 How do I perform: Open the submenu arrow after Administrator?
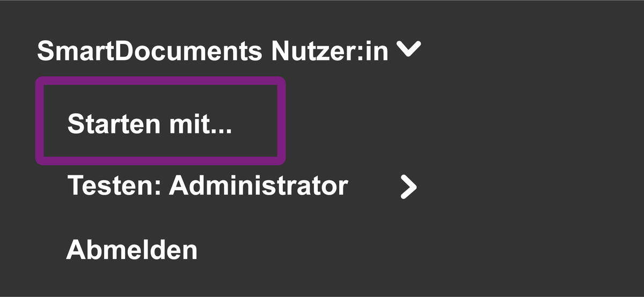(408, 187)
